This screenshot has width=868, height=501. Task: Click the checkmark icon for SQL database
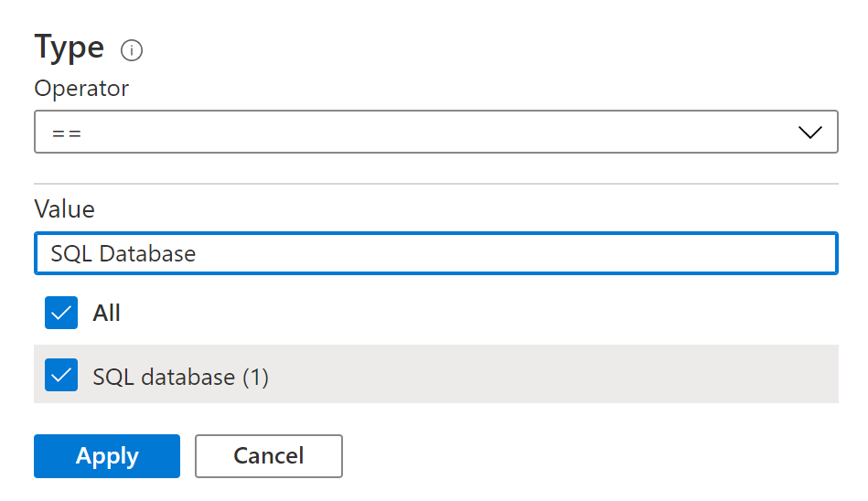(x=61, y=376)
